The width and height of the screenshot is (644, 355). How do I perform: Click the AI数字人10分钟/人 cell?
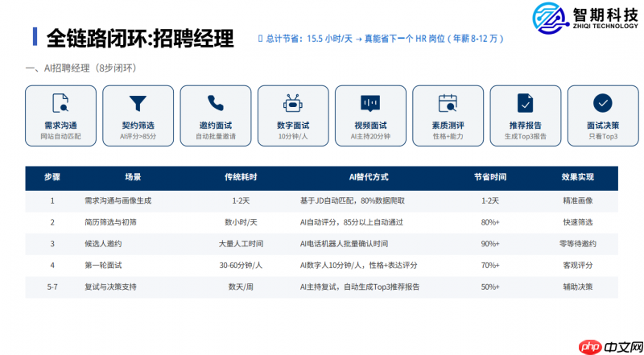[358, 266]
